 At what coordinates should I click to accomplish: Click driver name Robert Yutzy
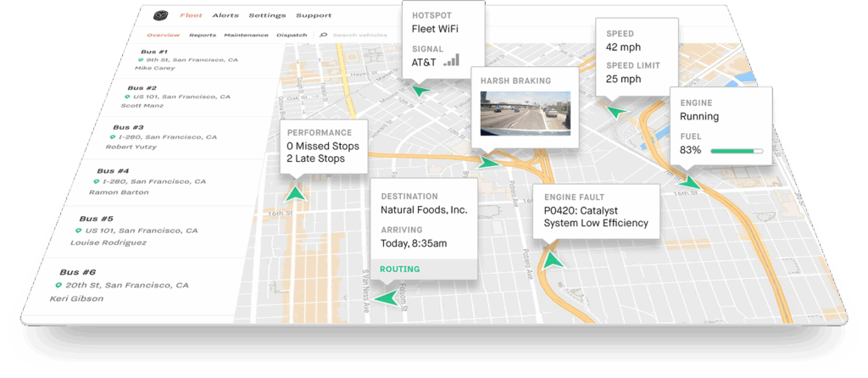[x=131, y=147]
